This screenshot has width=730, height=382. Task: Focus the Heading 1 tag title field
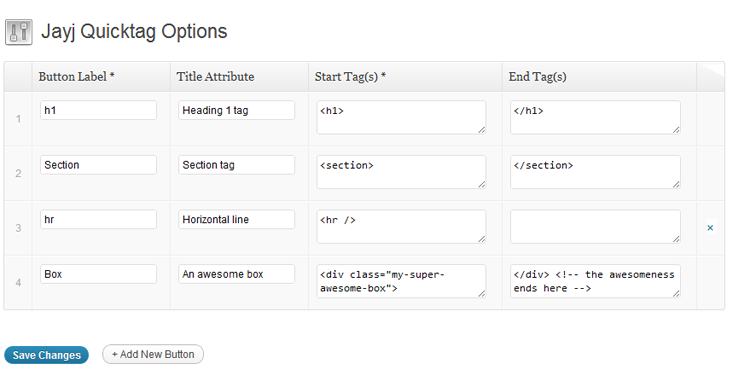tap(237, 110)
